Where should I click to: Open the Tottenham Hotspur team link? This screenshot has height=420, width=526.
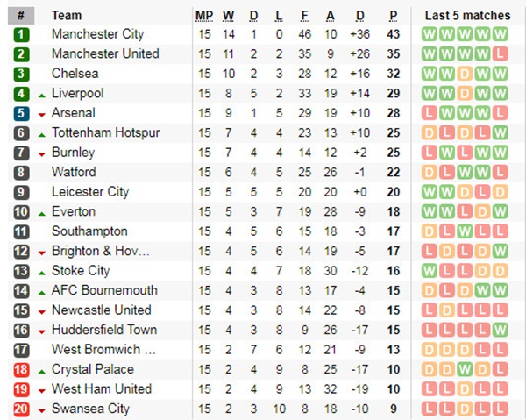[x=105, y=132]
